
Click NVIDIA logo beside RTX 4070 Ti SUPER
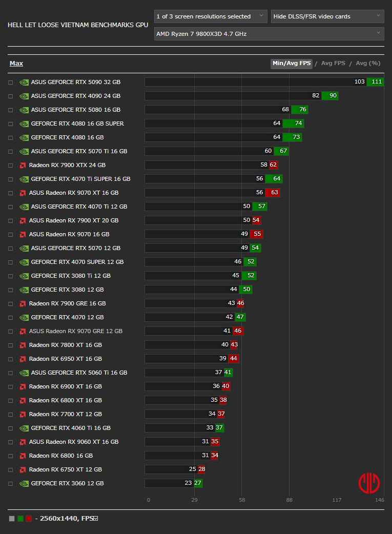coord(24,179)
